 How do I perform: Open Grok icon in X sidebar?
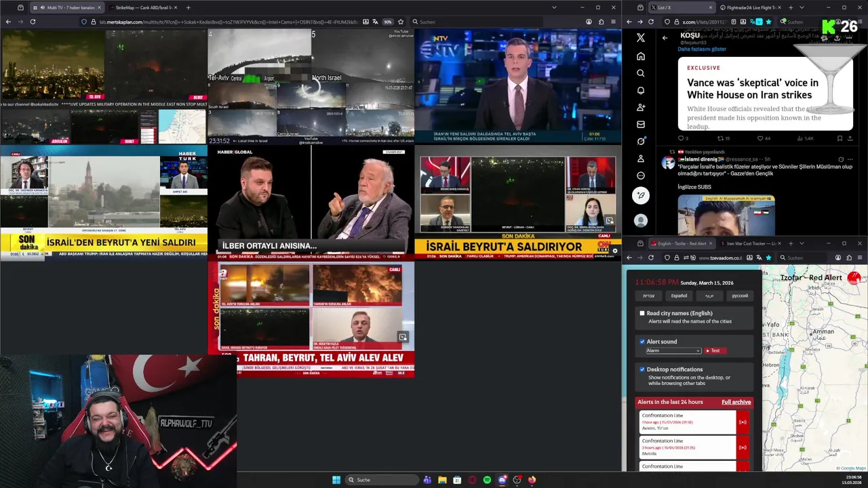click(x=641, y=141)
